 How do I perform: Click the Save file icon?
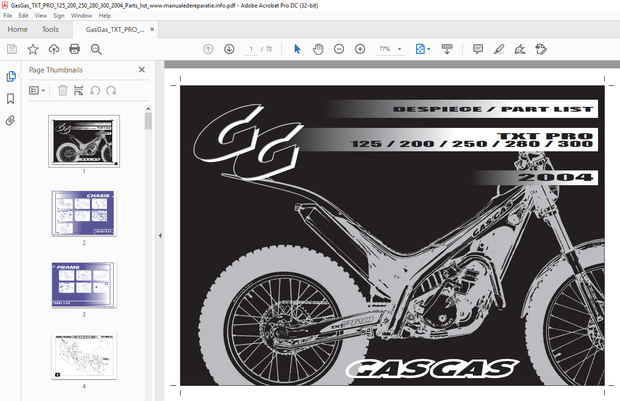[12, 49]
